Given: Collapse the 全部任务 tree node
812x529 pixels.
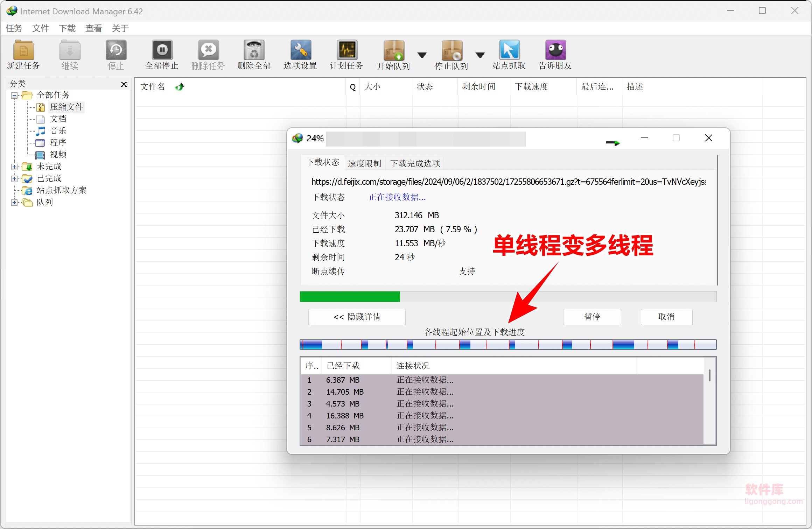Looking at the screenshot, I should [14, 95].
